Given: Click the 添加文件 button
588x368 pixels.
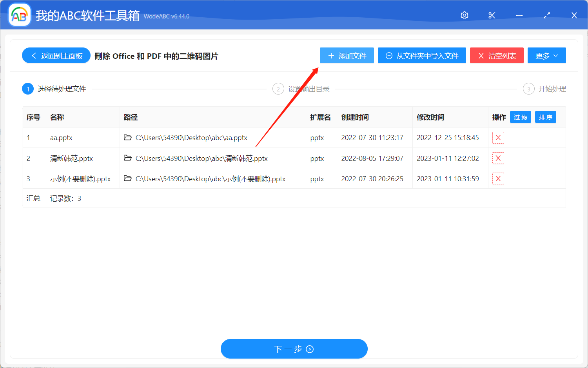Looking at the screenshot, I should click(x=347, y=55).
